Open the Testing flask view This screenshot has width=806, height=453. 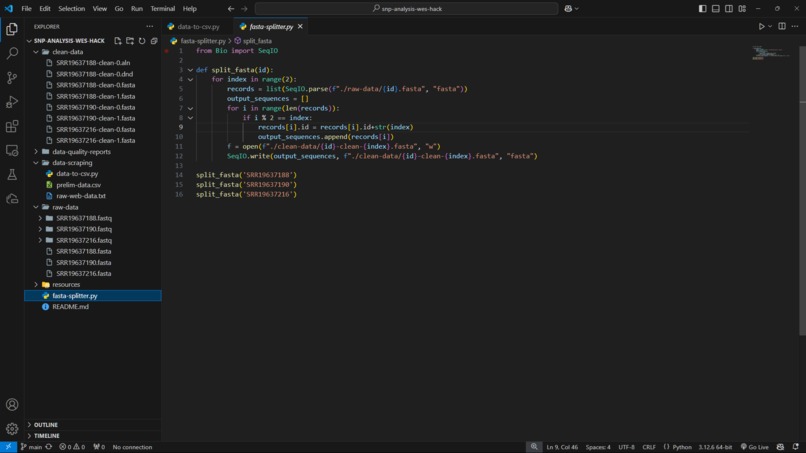point(12,174)
